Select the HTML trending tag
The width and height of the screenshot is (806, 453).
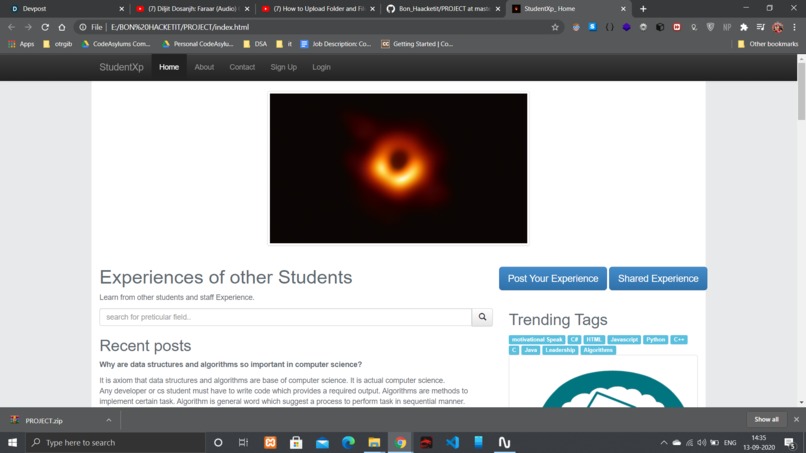pos(594,339)
